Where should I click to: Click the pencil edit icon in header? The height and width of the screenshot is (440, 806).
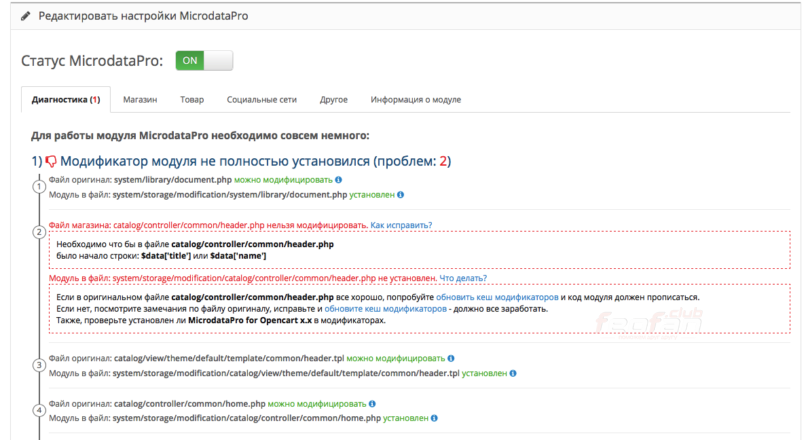click(x=26, y=16)
